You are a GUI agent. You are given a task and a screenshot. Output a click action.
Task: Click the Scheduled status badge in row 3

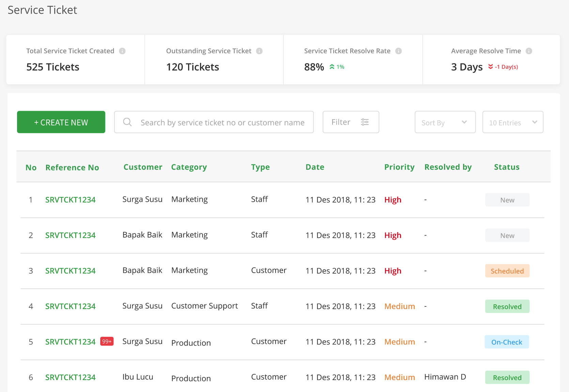coord(507,271)
